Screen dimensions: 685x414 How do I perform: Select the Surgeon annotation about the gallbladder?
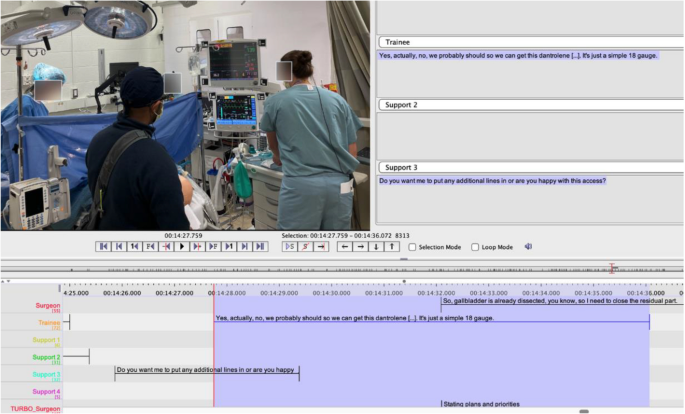pos(561,301)
